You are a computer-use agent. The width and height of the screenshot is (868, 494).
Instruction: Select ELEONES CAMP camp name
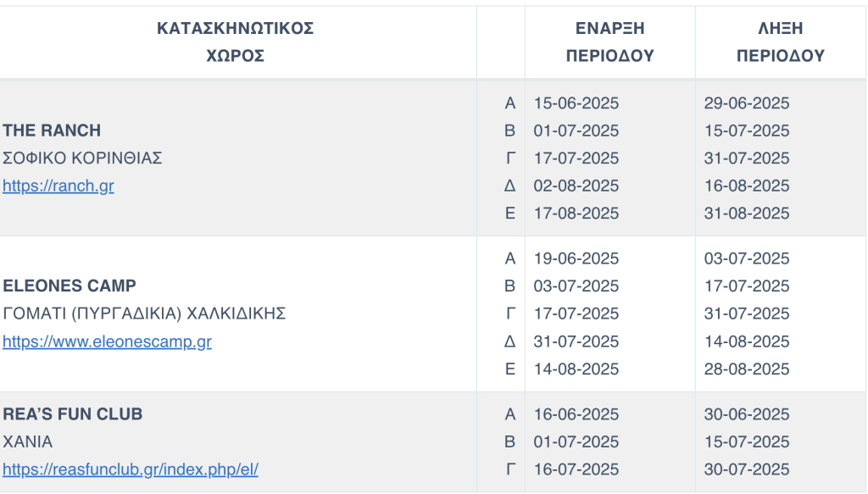[70, 286]
